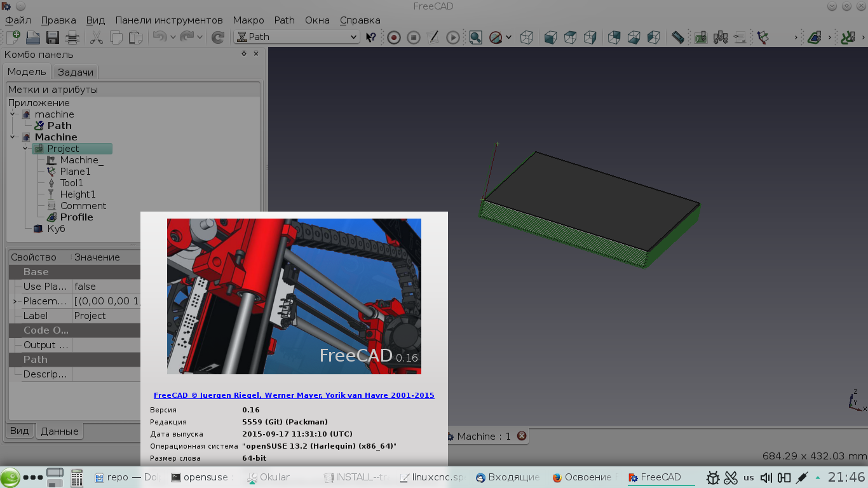
Task: Select the Tool1 tree item
Action: click(72, 183)
